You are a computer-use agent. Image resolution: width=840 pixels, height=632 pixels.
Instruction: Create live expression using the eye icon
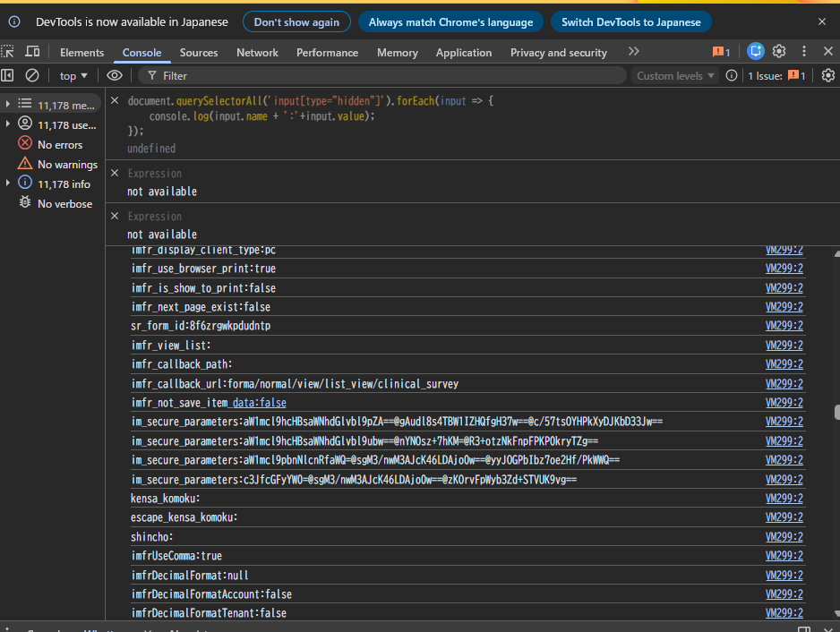115,76
